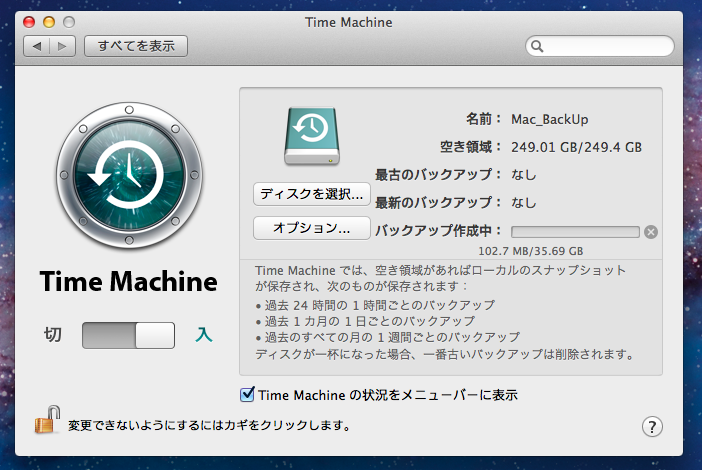Viewport: 702px width, 470px height.
Task: Click the 入 (on) label beside the switch
Action: tap(204, 335)
